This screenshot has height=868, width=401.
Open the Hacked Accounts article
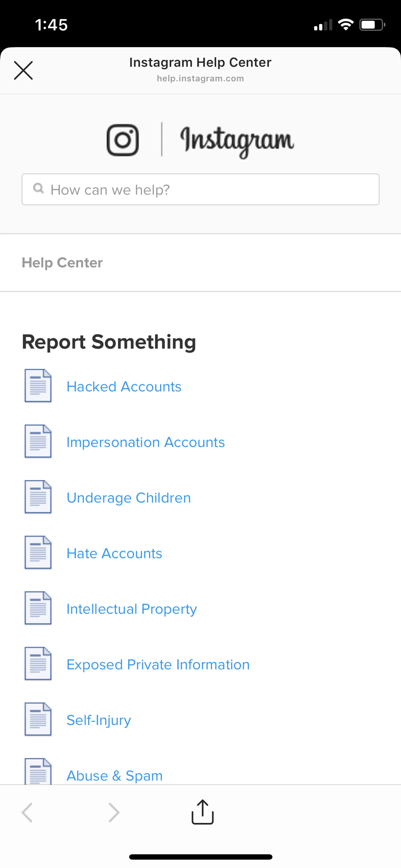click(x=124, y=386)
